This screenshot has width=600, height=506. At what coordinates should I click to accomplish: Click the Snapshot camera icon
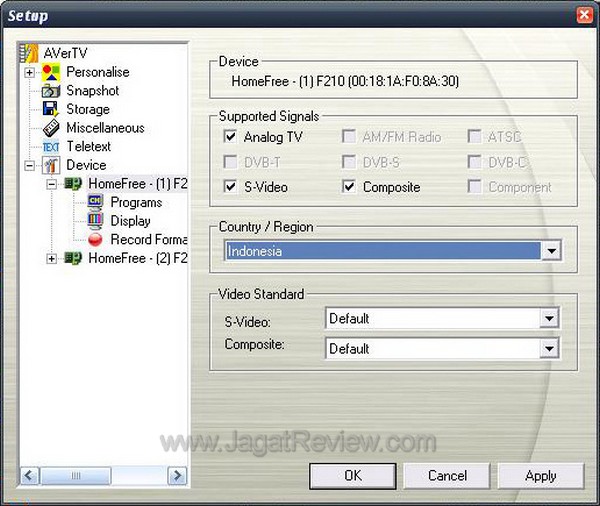click(x=51, y=91)
